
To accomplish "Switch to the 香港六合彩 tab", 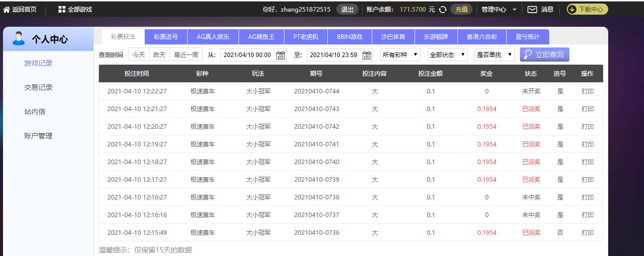I will tap(482, 37).
